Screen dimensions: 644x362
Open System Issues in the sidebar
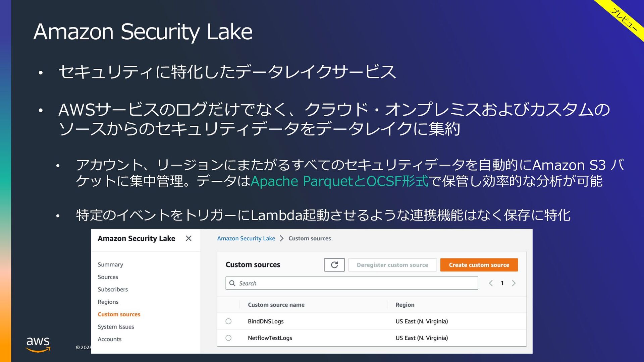click(116, 326)
